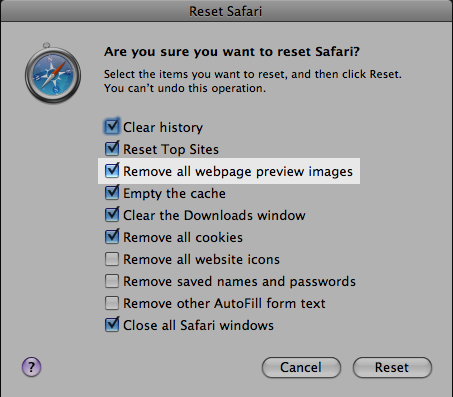Disable Clear the Downloads window option
This screenshot has width=453, height=397.
(x=112, y=215)
